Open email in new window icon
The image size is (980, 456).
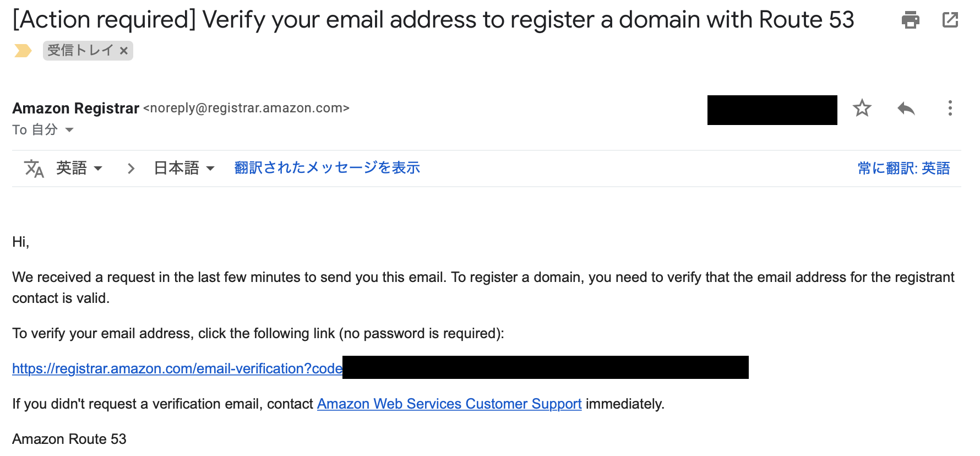[x=950, y=20]
